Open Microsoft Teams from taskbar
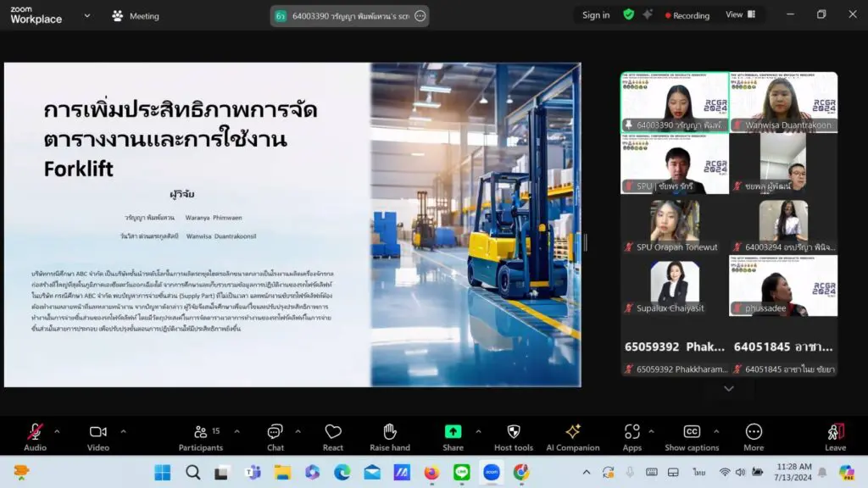The width and height of the screenshot is (868, 488). pyautogui.click(x=253, y=473)
